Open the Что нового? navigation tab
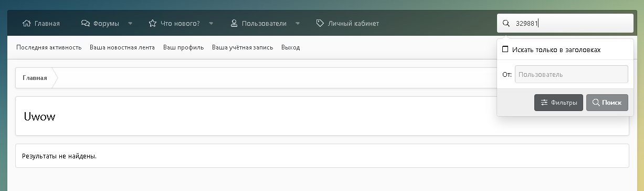644x191 pixels. click(174, 23)
